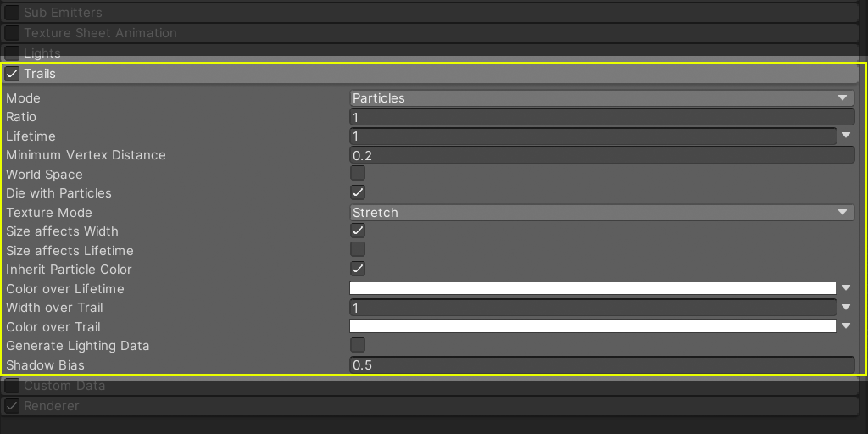Enable the World Space checkbox
This screenshot has width=868, height=434.
tap(358, 174)
